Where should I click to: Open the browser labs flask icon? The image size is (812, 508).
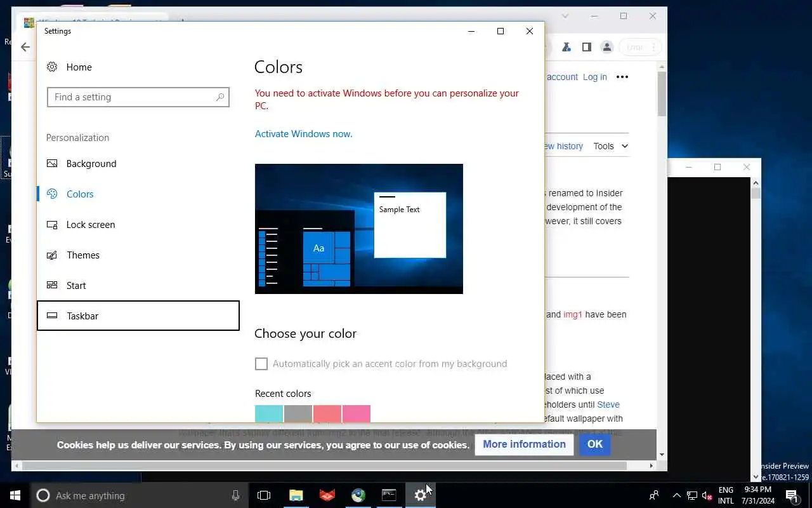566,47
